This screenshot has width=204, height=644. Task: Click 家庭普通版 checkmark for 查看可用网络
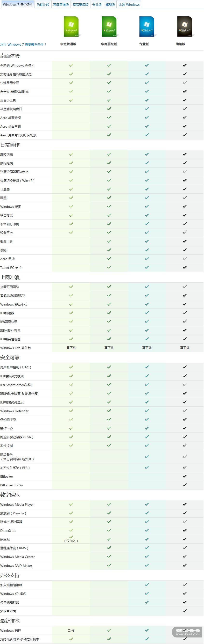71,287
